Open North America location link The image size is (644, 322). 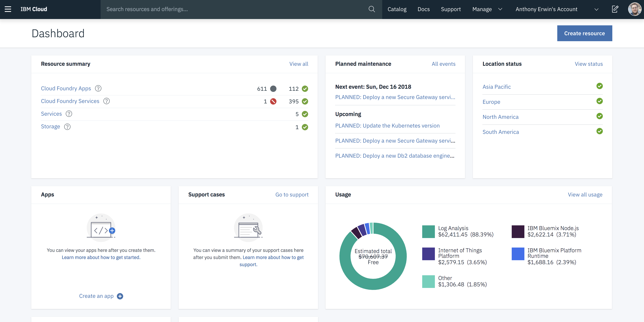tap(500, 117)
